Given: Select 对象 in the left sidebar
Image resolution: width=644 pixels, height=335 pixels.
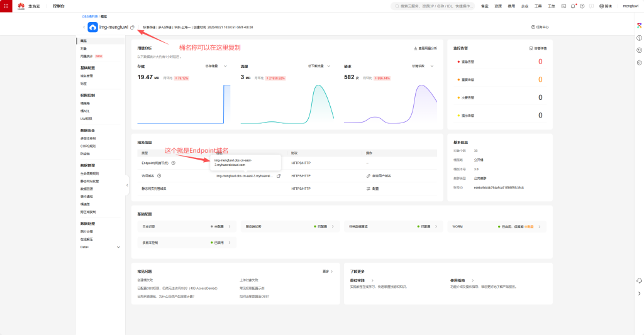Looking at the screenshot, I should pyautogui.click(x=84, y=48).
